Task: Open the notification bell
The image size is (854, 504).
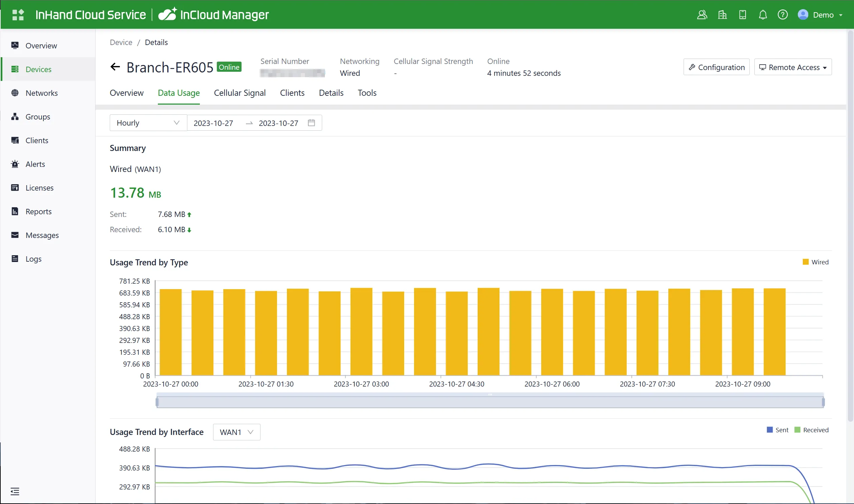Action: pos(763,15)
